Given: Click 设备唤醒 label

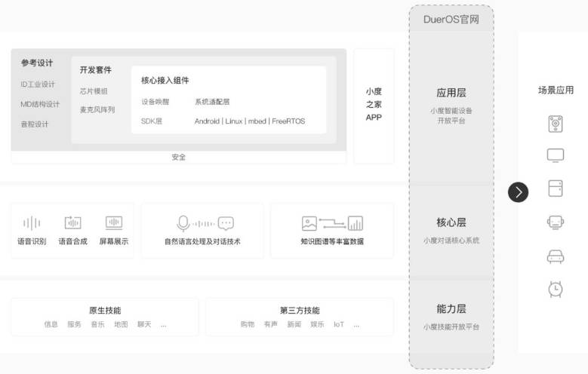Looking at the screenshot, I should 155,102.
